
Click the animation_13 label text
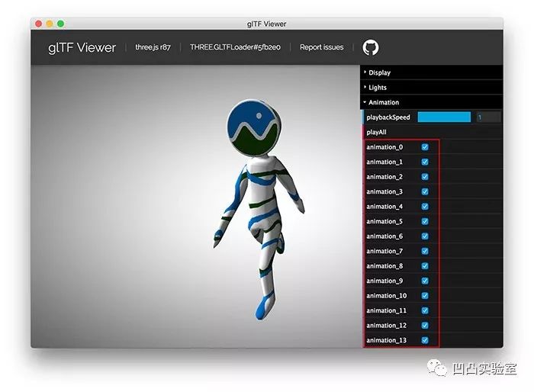tap(386, 340)
